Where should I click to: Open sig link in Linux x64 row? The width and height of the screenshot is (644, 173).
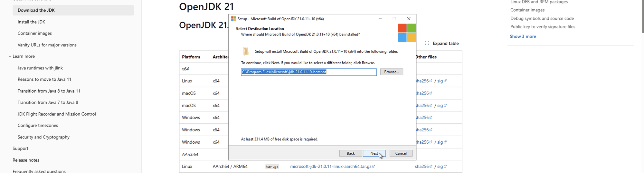point(442,81)
